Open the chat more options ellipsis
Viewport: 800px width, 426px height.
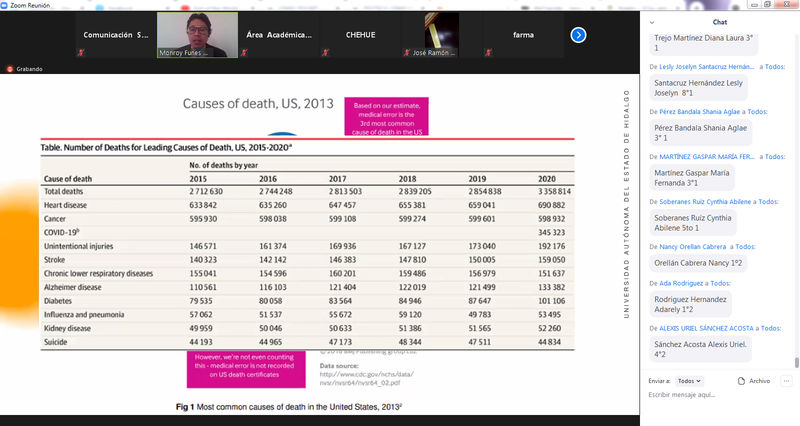[787, 381]
